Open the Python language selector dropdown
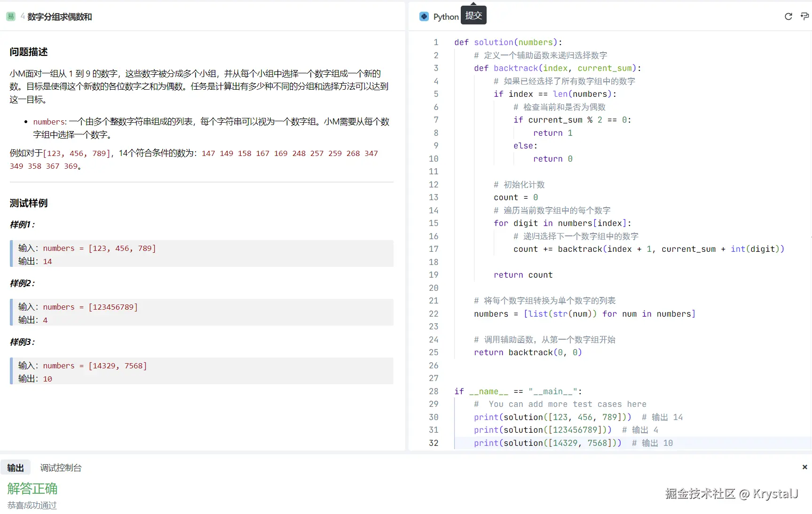The width and height of the screenshot is (812, 514). (x=446, y=16)
